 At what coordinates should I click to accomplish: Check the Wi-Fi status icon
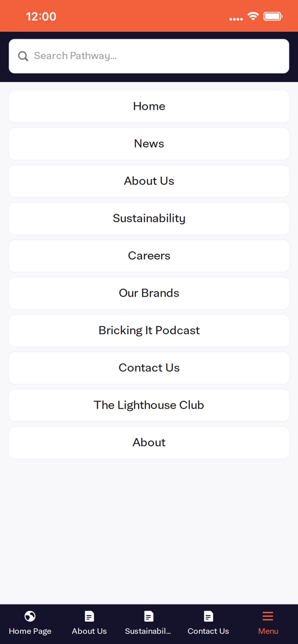[x=253, y=16]
